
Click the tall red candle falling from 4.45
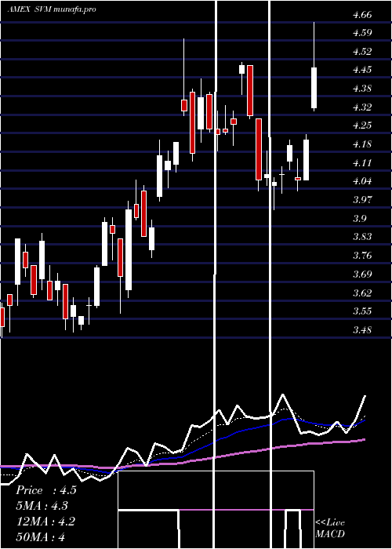250,90
